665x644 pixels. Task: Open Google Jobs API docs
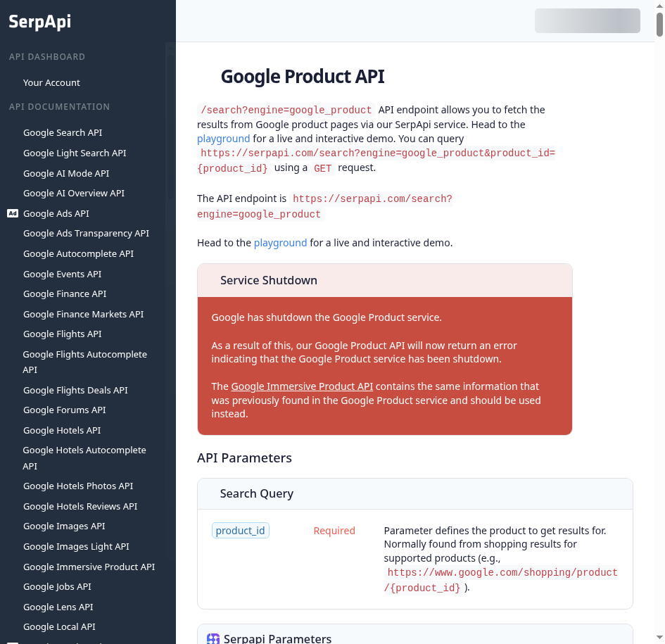click(57, 587)
